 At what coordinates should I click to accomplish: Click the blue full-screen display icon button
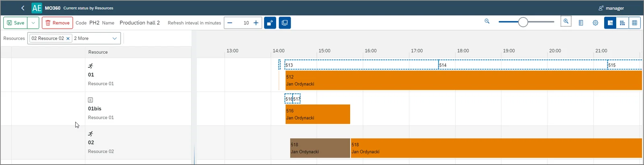click(x=285, y=23)
